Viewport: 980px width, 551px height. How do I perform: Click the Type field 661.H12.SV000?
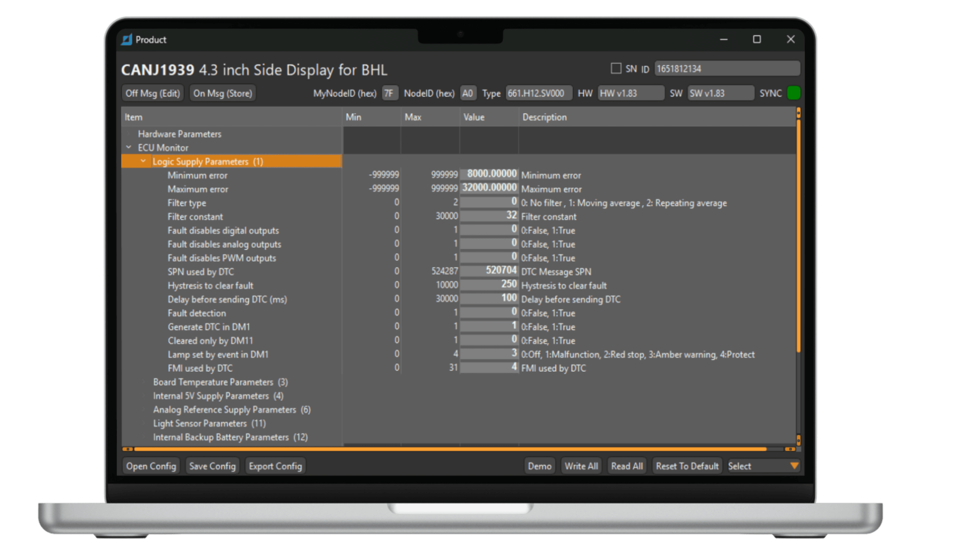[x=538, y=93]
